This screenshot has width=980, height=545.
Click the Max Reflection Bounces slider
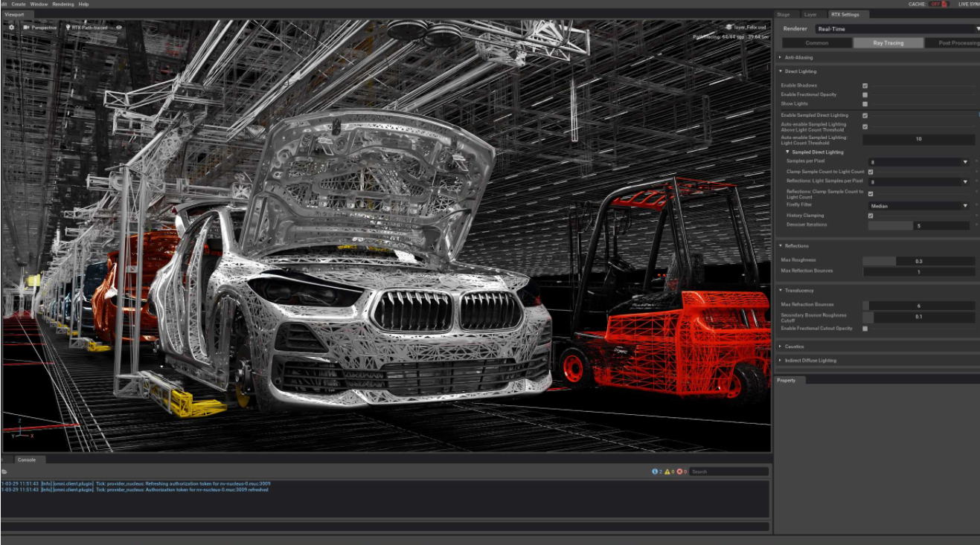click(919, 272)
